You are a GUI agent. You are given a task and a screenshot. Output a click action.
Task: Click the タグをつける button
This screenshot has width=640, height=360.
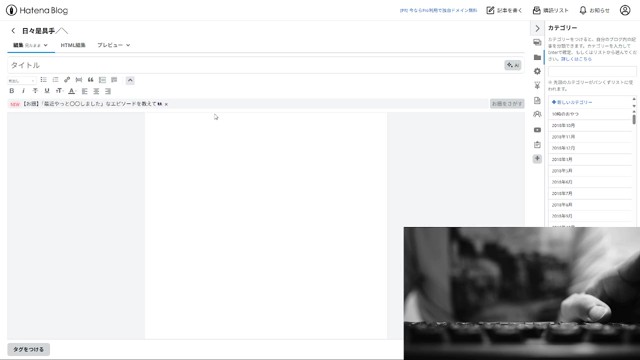[x=29, y=349]
